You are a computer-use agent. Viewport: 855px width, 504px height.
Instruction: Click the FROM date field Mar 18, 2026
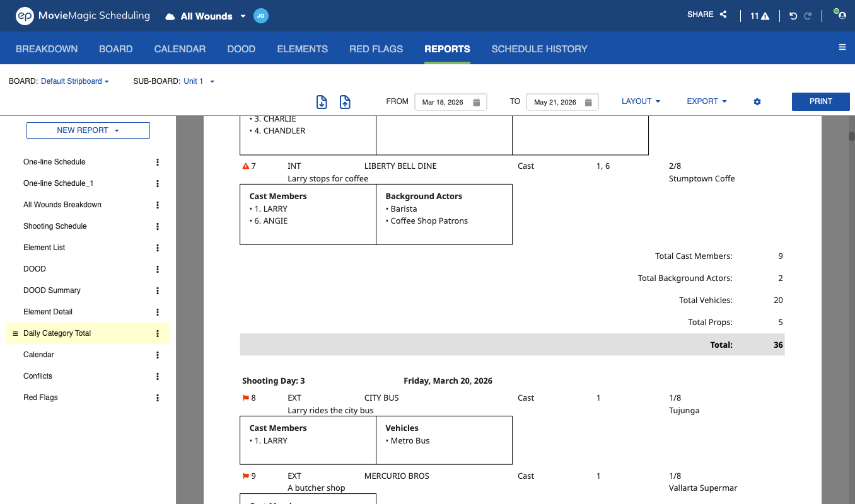click(451, 102)
